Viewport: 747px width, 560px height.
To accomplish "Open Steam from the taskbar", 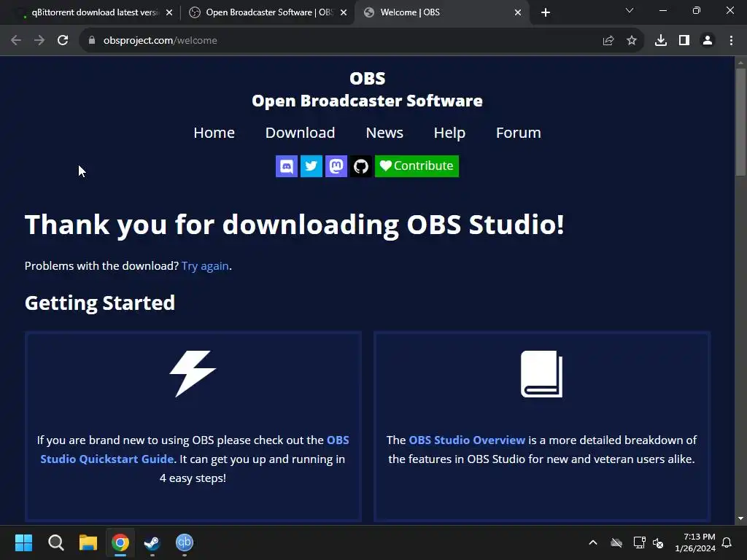I will (x=152, y=542).
